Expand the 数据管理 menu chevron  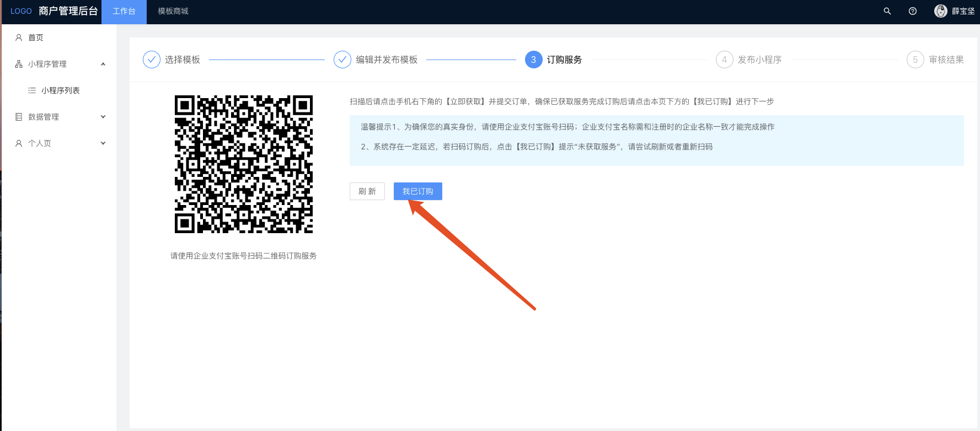(x=103, y=117)
